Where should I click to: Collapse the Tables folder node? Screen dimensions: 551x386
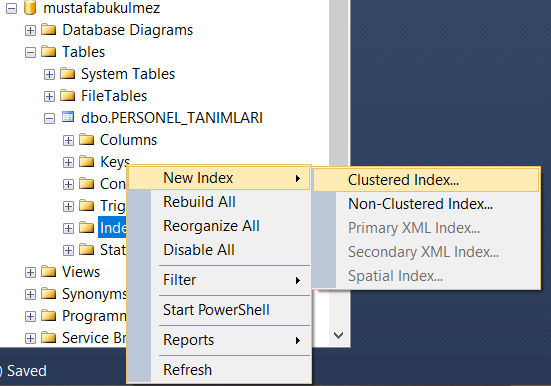pyautogui.click(x=30, y=53)
